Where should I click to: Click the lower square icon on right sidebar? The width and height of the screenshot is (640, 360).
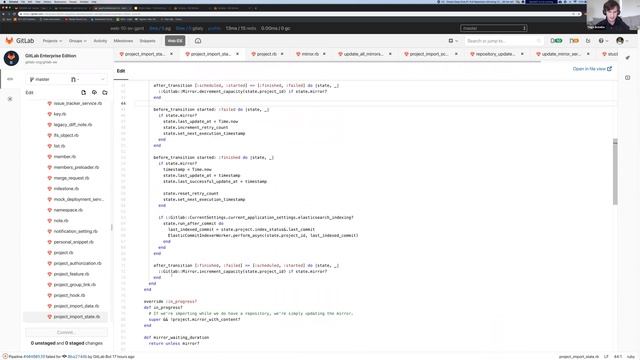pyautogui.click(x=628, y=78)
